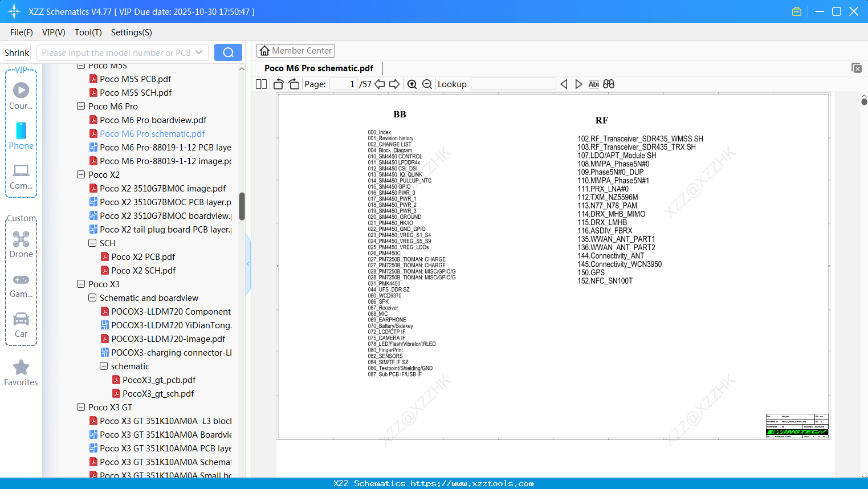Collapse the Poco X2 folder

pos(81,174)
